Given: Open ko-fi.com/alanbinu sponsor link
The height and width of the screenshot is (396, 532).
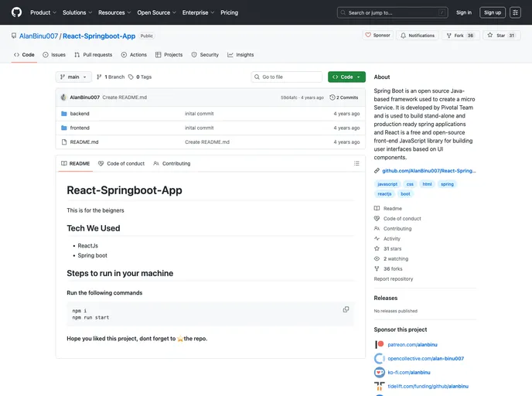Looking at the screenshot, I should pos(409,373).
